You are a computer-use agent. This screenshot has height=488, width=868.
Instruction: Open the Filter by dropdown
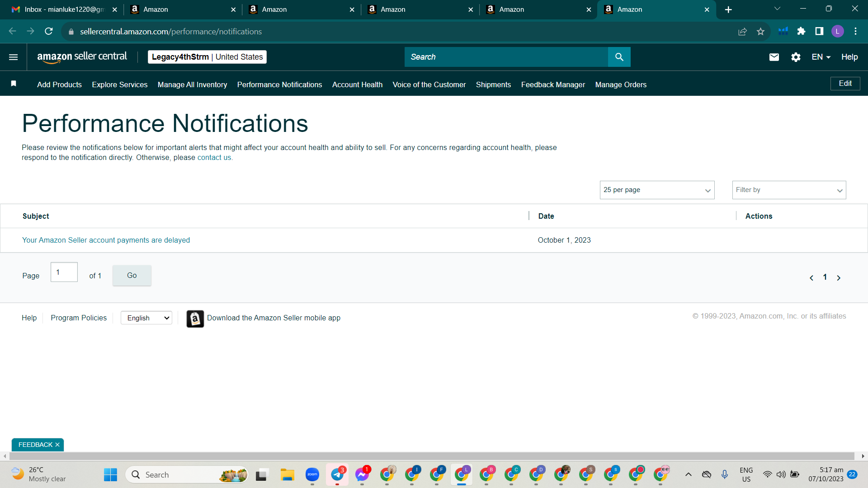(x=789, y=190)
